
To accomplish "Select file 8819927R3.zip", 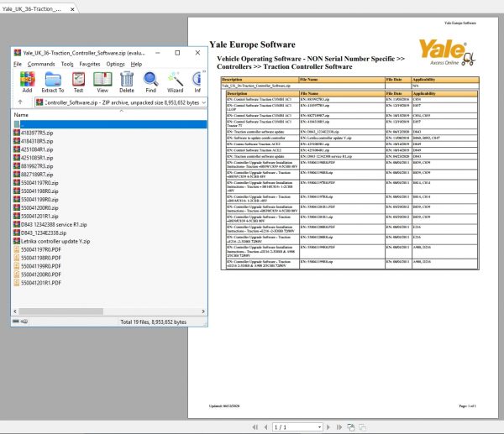I will click(34, 166).
